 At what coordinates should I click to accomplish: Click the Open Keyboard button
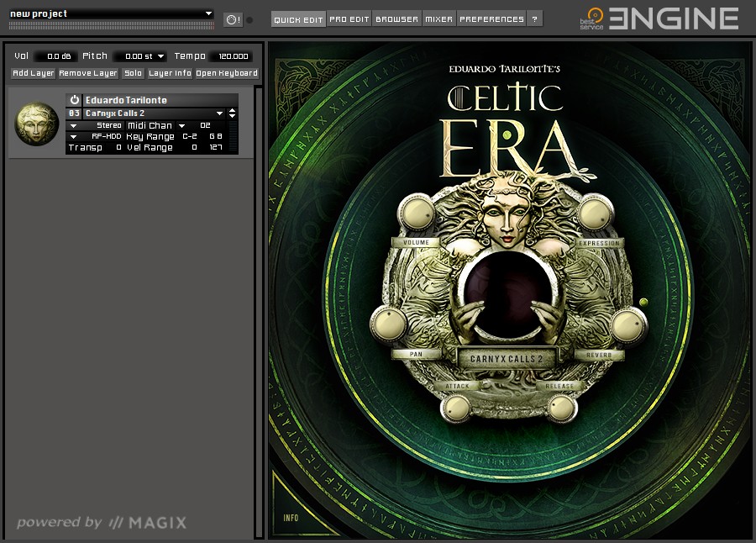pos(227,73)
